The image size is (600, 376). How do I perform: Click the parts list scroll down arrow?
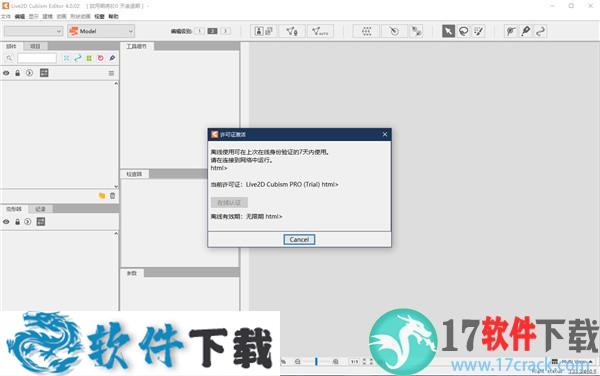coord(116,186)
